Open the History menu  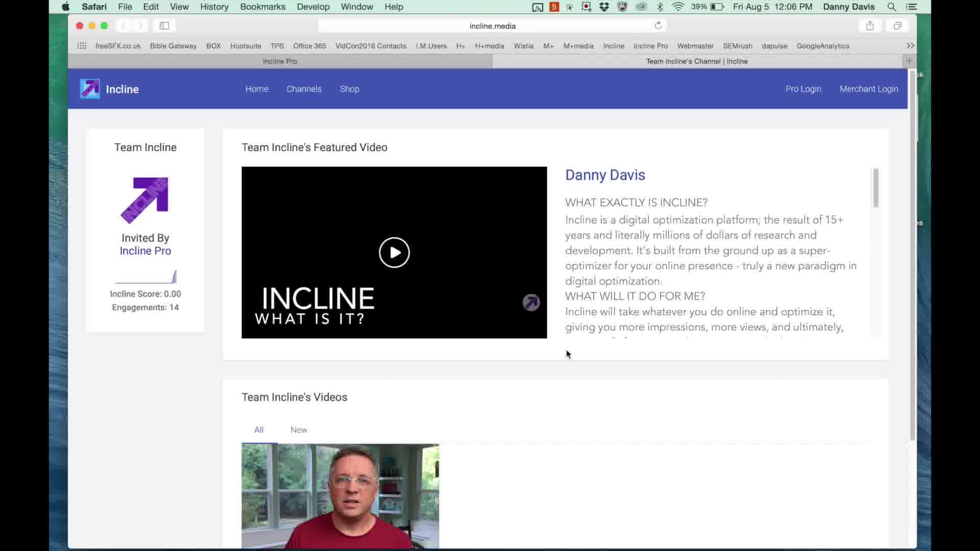click(x=214, y=7)
